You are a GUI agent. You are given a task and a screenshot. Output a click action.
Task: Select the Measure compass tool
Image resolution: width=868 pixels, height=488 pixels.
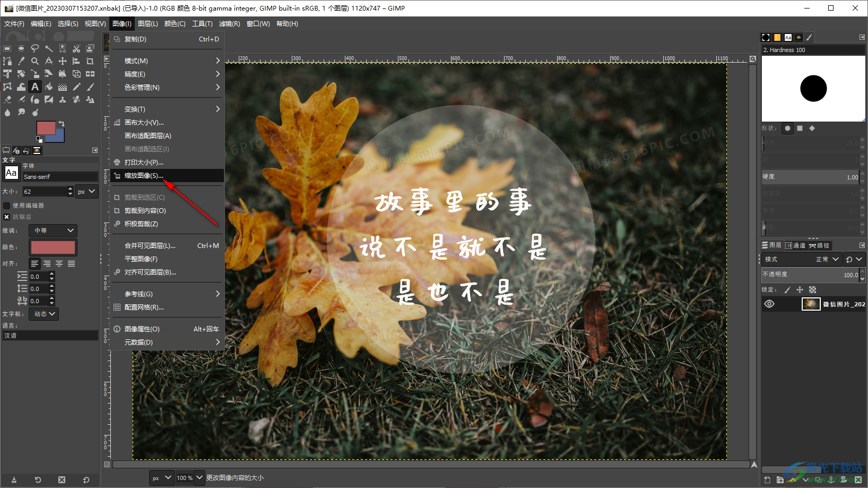49,61
